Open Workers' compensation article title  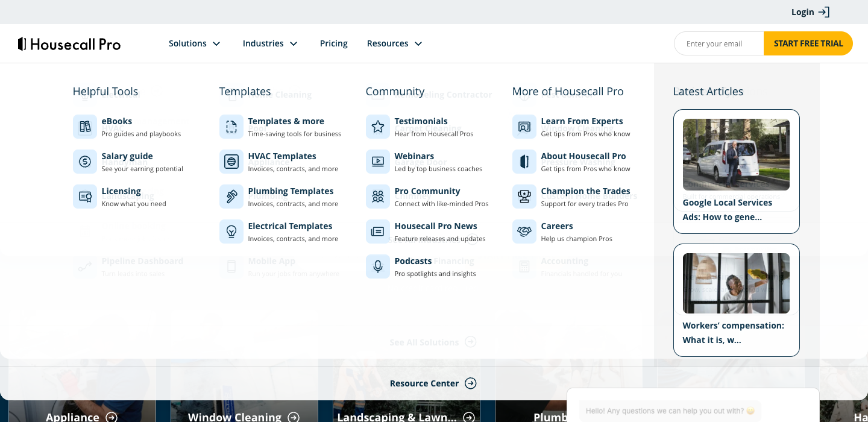click(x=734, y=333)
